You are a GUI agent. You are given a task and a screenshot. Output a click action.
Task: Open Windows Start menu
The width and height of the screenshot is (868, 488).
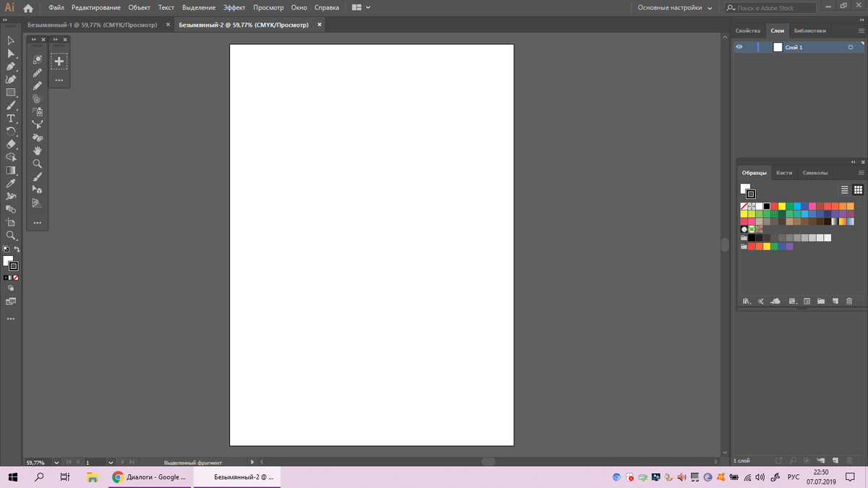pyautogui.click(x=12, y=477)
